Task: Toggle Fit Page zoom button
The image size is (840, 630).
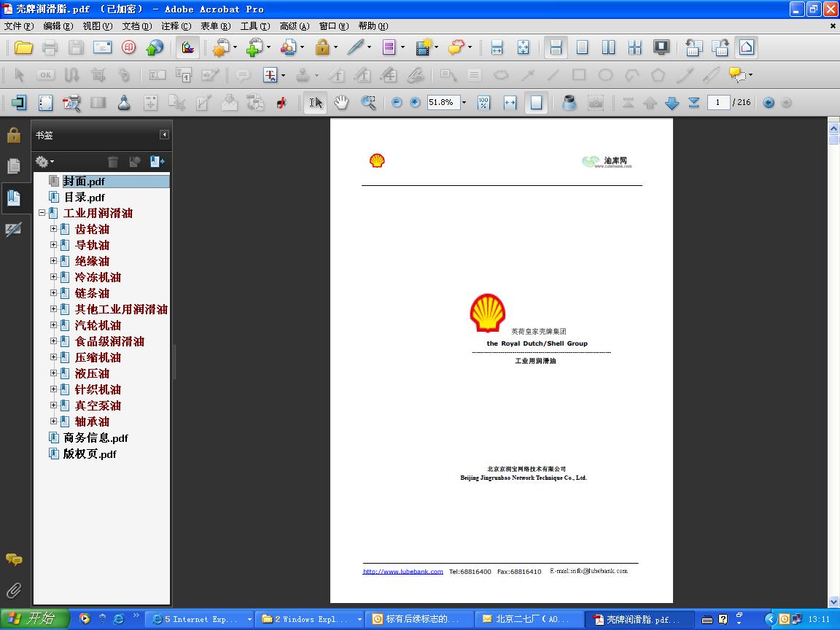Action: click(536, 102)
